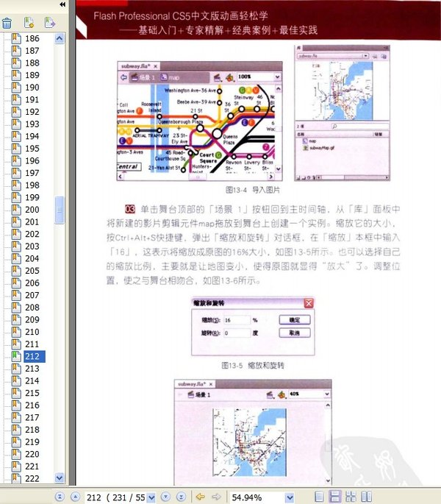Select bookmark 215
This screenshot has width=441, height=504.
click(x=32, y=393)
